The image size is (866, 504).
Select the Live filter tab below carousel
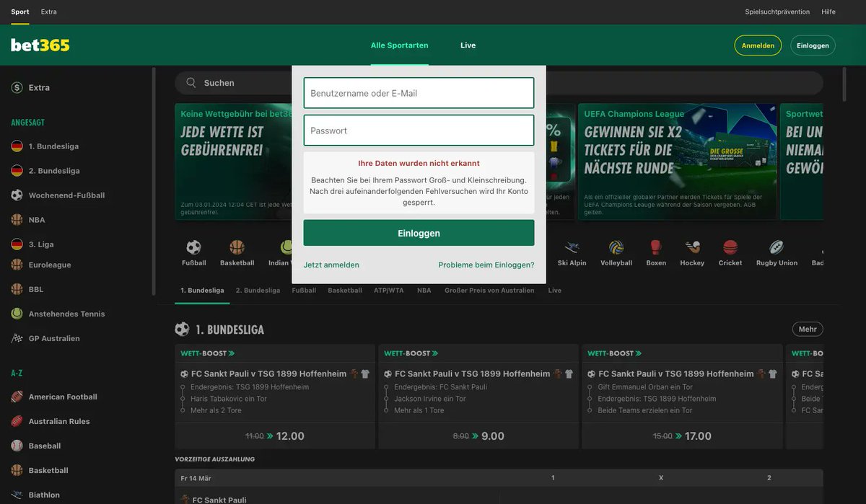(x=554, y=291)
